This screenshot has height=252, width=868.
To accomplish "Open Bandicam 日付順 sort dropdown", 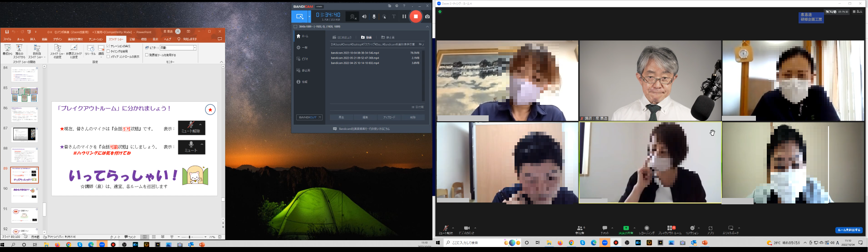I will click(417, 107).
